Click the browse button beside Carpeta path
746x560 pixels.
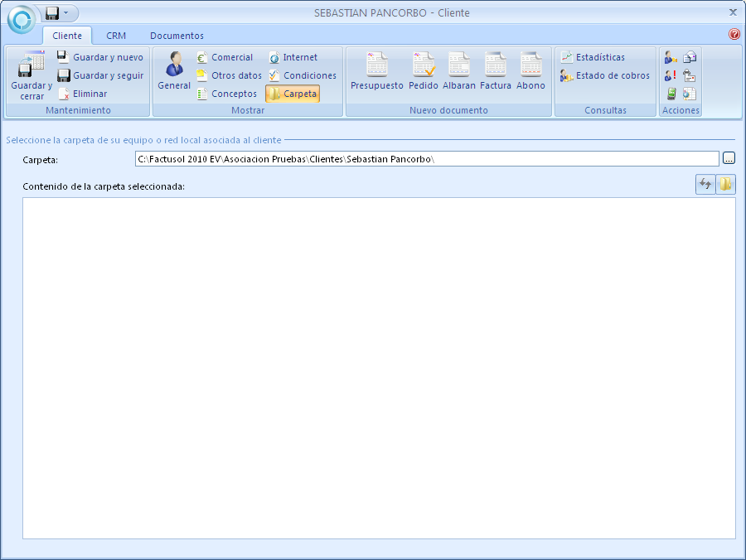coord(729,158)
